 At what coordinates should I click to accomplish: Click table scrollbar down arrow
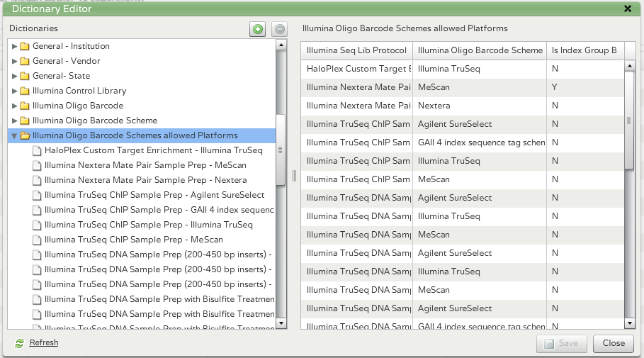click(629, 323)
